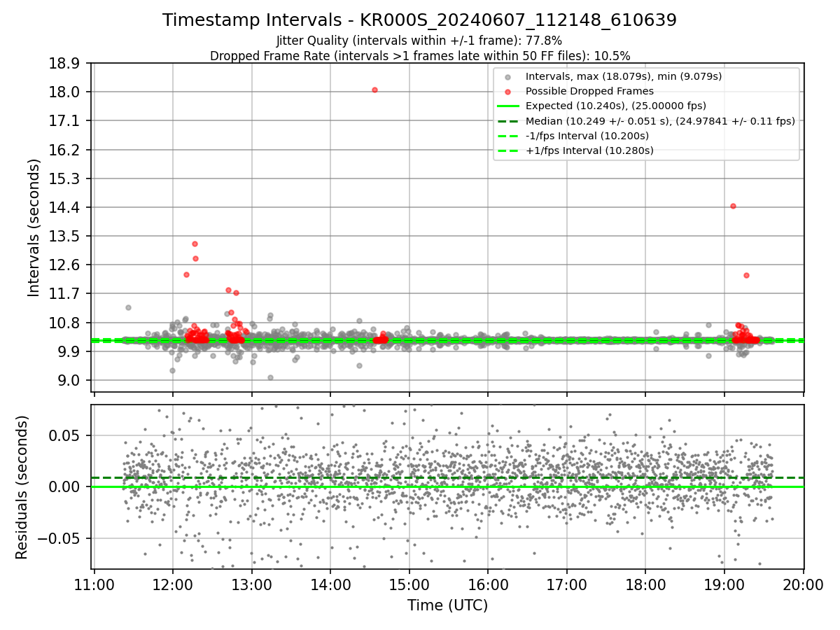Click the 'Intervals (seconds)' y-axis label

[x=34, y=227]
